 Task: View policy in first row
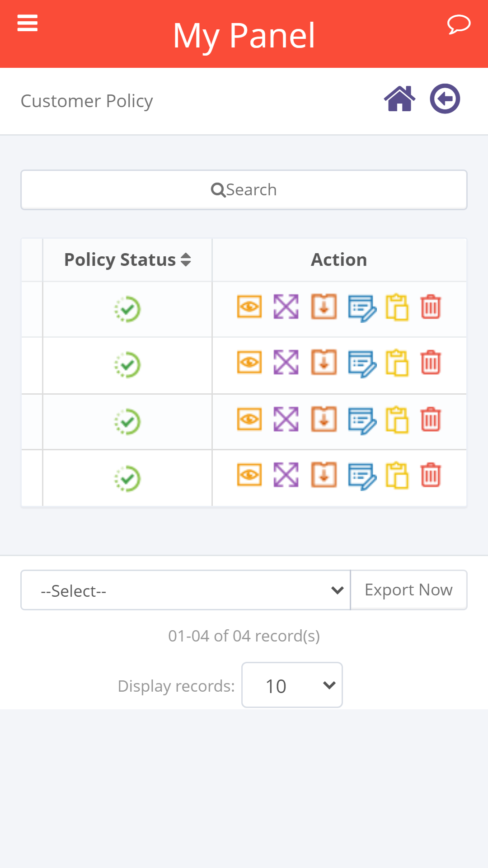(249, 307)
